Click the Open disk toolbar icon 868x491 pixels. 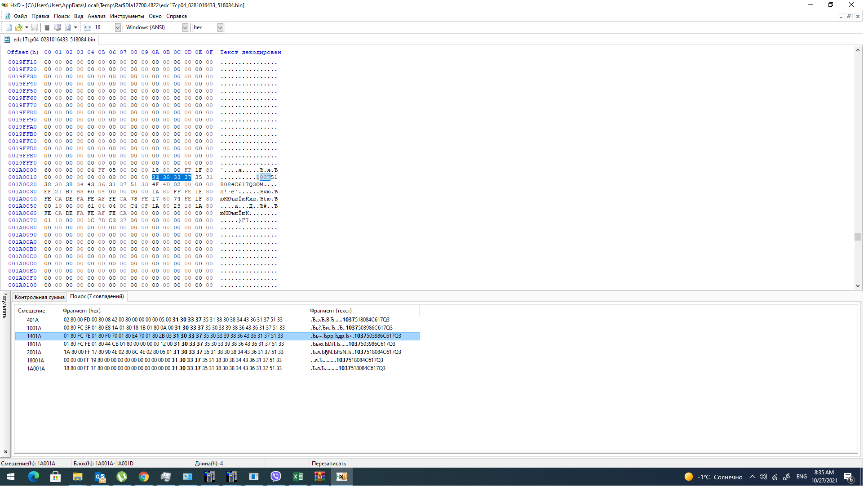(x=58, y=28)
